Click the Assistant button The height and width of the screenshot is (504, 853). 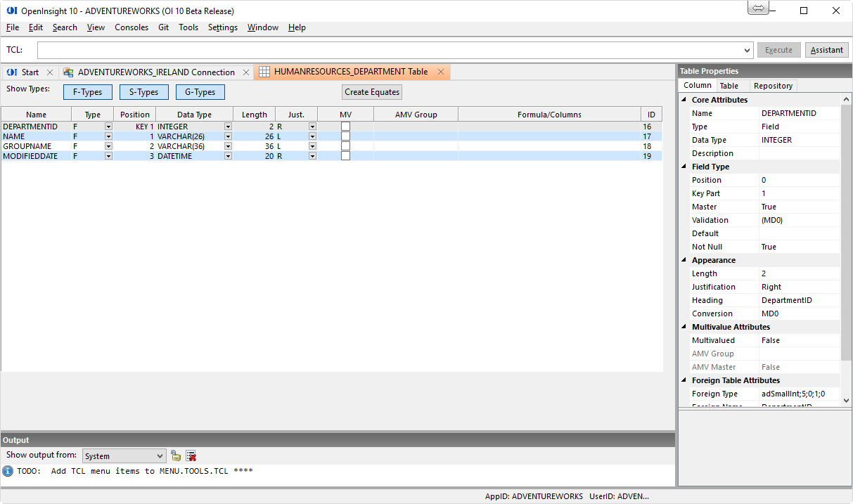pyautogui.click(x=827, y=50)
